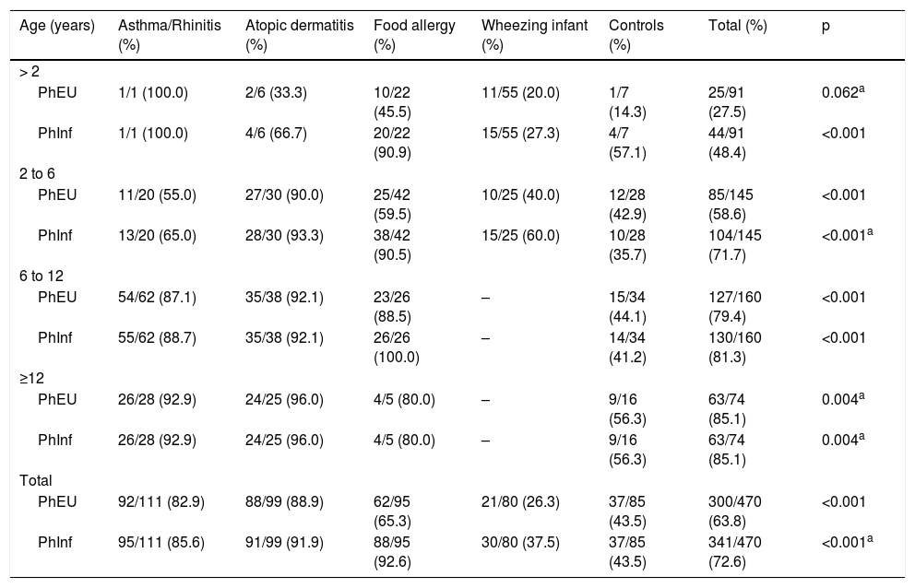915x588 pixels.
Task: Select the Controls (%) column header
Action: pyautogui.click(x=636, y=34)
